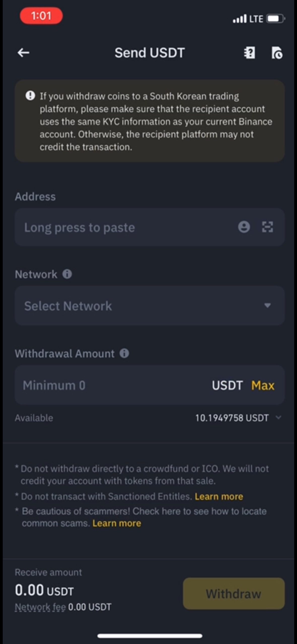The image size is (297, 644).
Task: Tap the Withdrawal Amount info icon
Action: [x=124, y=353]
